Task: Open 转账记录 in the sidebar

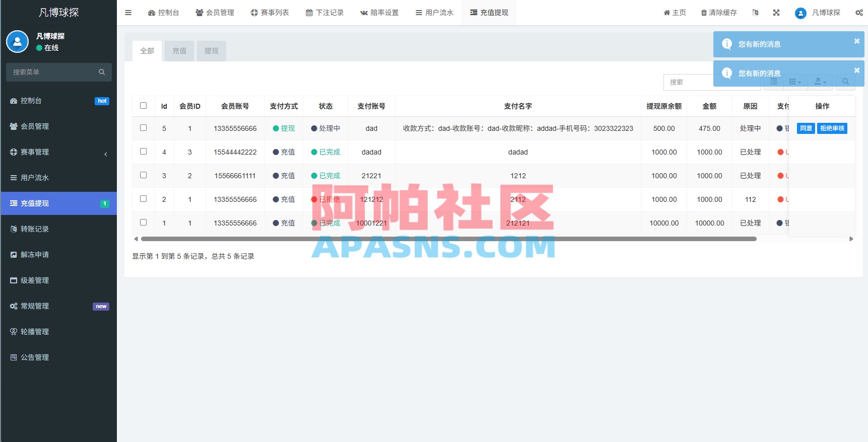Action: pyautogui.click(x=59, y=229)
